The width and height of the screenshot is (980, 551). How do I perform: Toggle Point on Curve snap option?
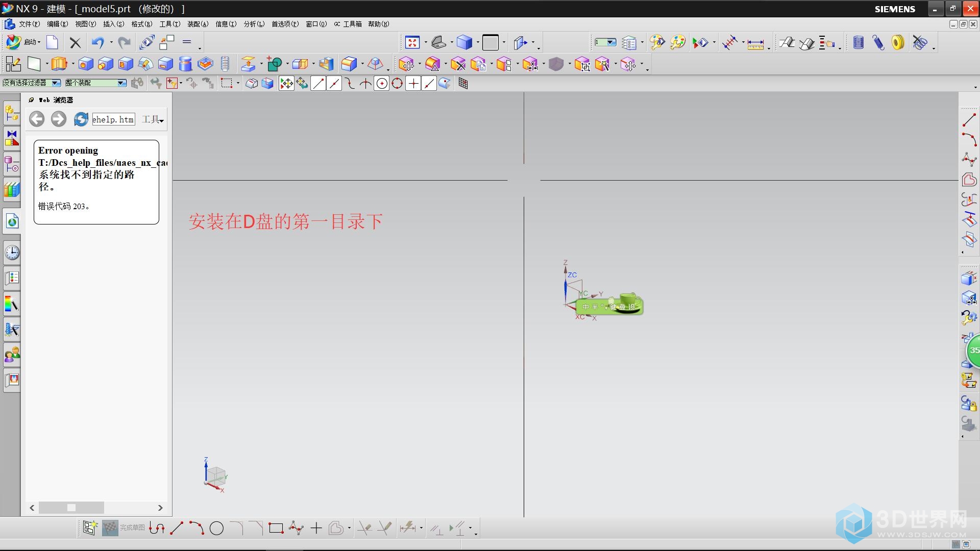429,84
